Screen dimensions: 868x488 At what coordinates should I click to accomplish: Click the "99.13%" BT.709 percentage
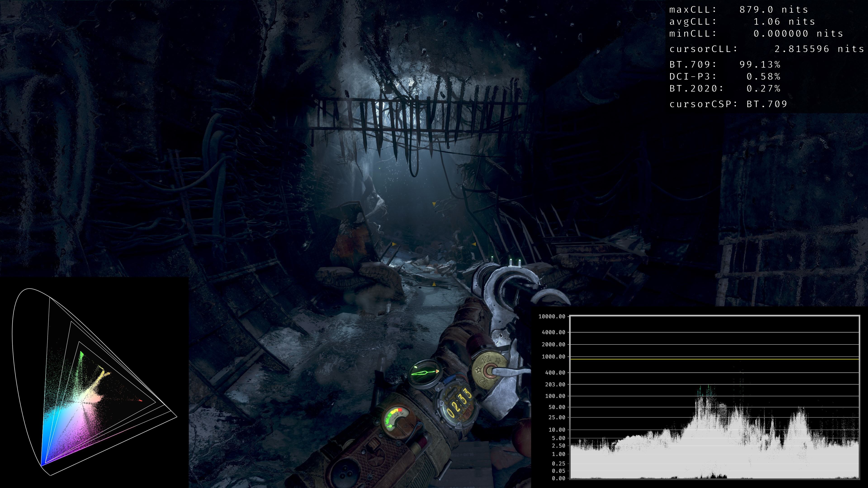(x=760, y=64)
